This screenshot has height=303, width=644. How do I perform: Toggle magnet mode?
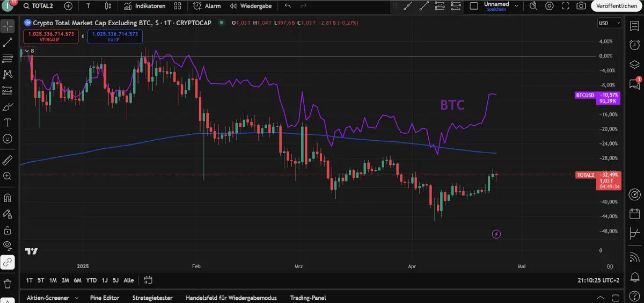click(x=8, y=198)
